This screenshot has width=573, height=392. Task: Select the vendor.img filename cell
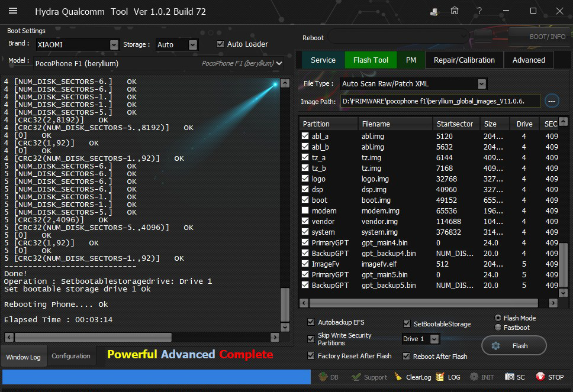point(379,221)
